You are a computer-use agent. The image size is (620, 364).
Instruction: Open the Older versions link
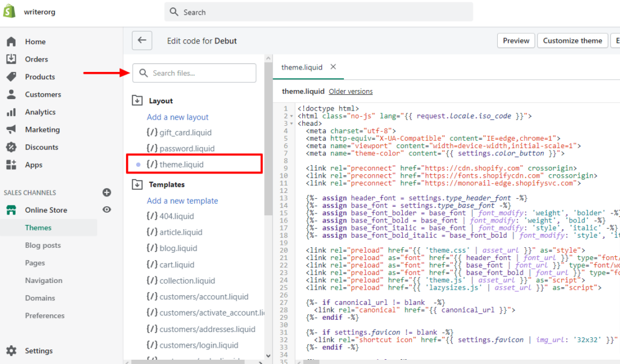(x=351, y=91)
